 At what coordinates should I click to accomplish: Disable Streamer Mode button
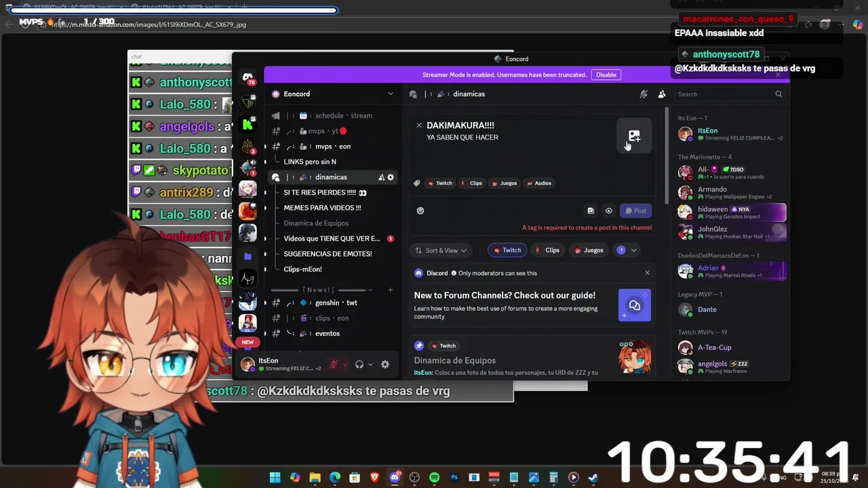606,75
